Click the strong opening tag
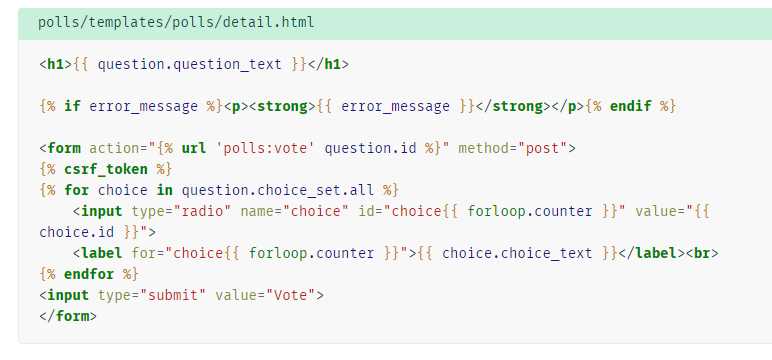772x360 pixels. (x=282, y=106)
